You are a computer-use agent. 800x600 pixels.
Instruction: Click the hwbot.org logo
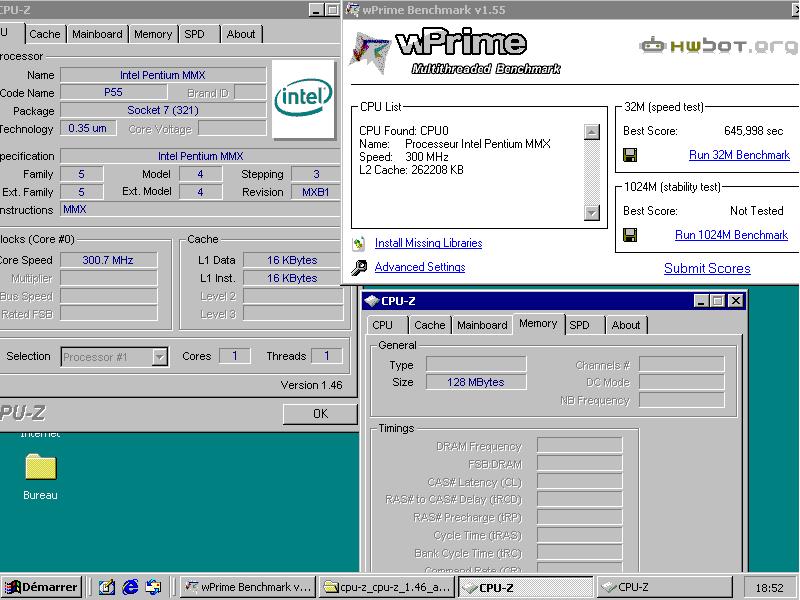coord(718,46)
